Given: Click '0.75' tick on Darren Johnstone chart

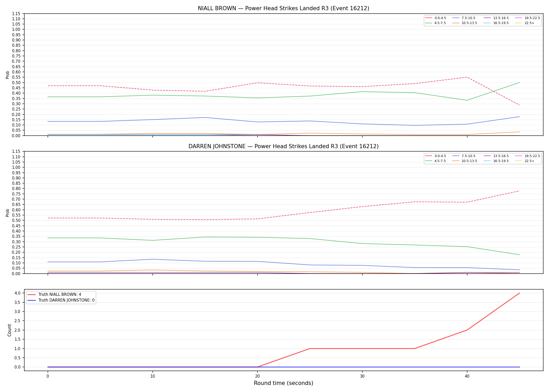Looking at the screenshot, I should (x=16, y=194).
